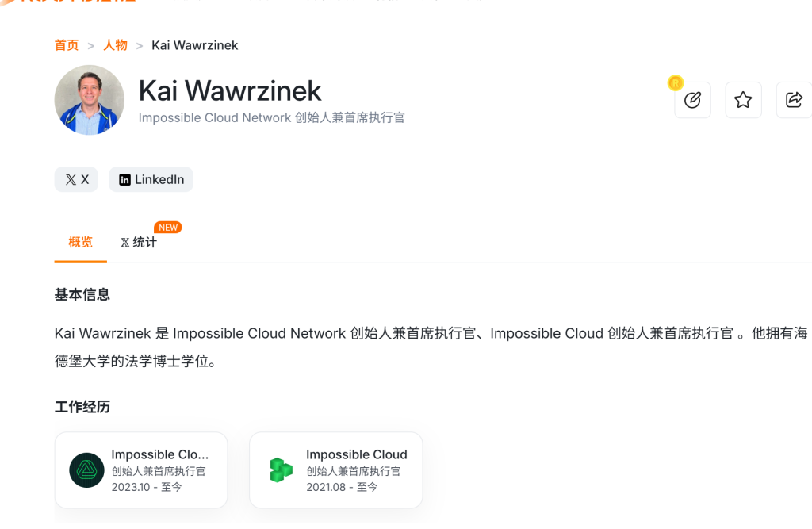This screenshot has width=812, height=529.
Task: Click the gold R coin badge
Action: [676, 83]
